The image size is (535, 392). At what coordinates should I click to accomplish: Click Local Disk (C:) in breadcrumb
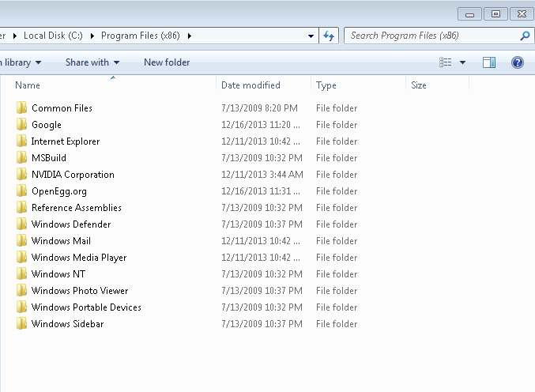(x=53, y=36)
